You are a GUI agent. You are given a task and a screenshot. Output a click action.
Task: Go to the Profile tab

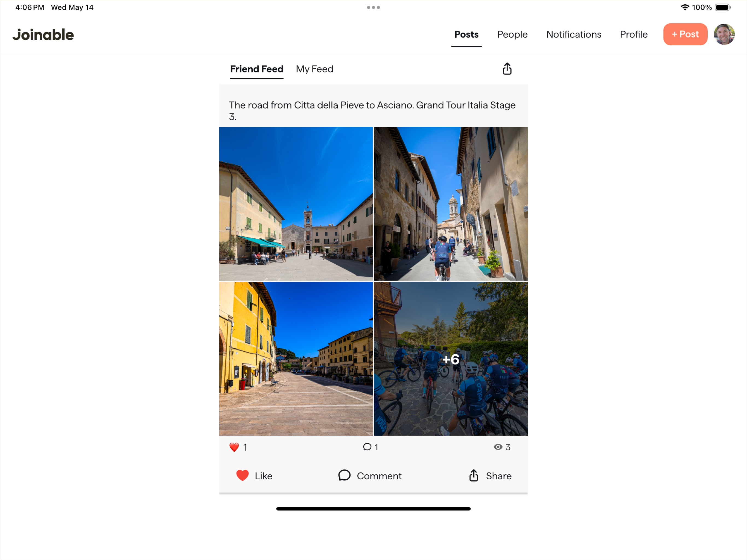click(x=634, y=34)
